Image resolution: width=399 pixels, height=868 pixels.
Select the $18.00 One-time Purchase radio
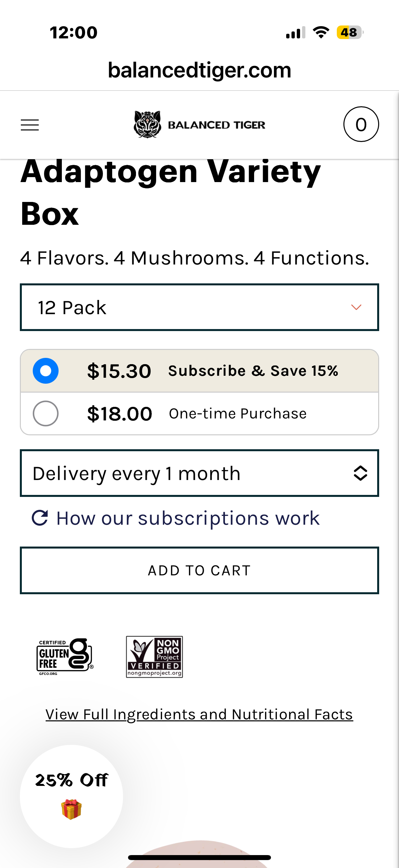(46, 413)
